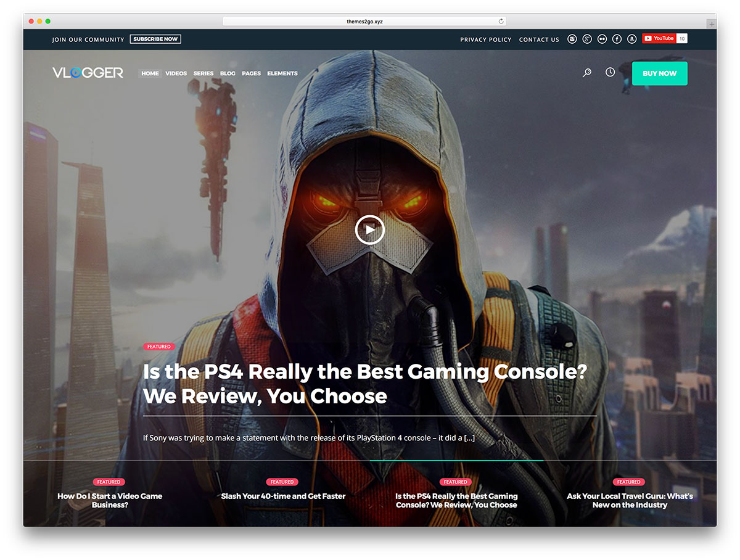Open the Contact Us link
Viewport: 740px width, 560px height.
(x=539, y=39)
